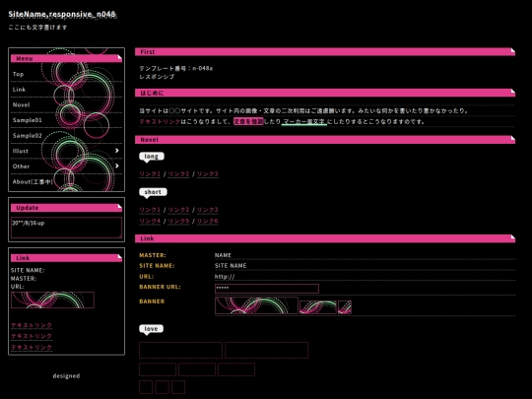532x399 pixels.
Task: Click the designed credit text
Action: pyautogui.click(x=66, y=376)
